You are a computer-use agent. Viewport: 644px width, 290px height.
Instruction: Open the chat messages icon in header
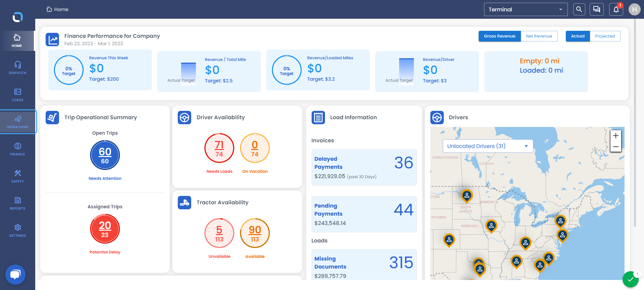pyautogui.click(x=597, y=9)
